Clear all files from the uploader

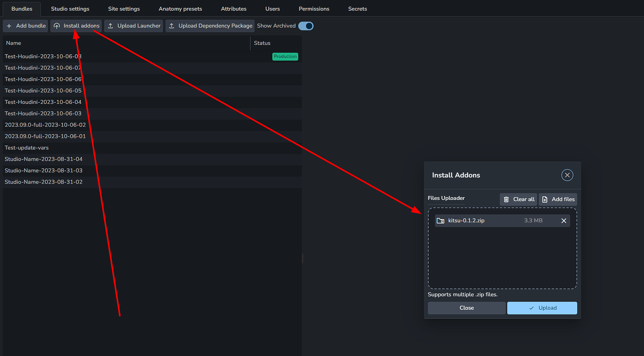click(518, 199)
